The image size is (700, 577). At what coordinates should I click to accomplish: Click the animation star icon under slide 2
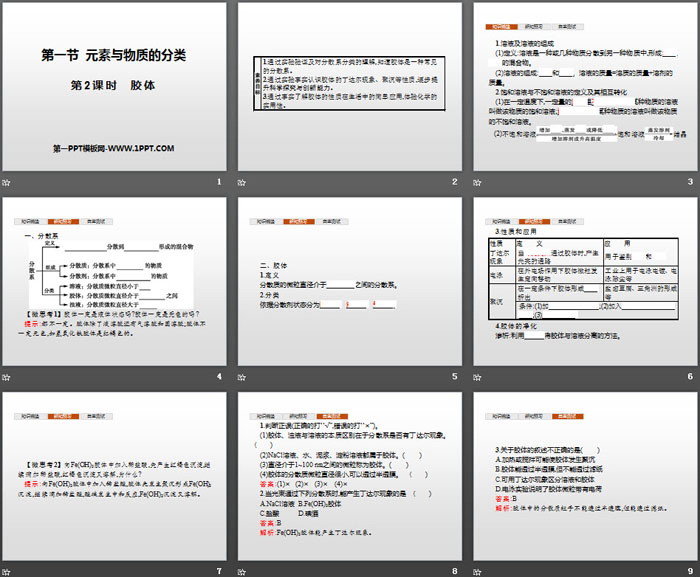tap(246, 182)
